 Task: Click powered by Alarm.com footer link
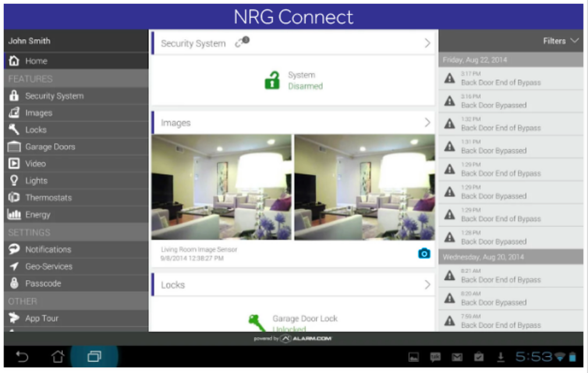[293, 339]
